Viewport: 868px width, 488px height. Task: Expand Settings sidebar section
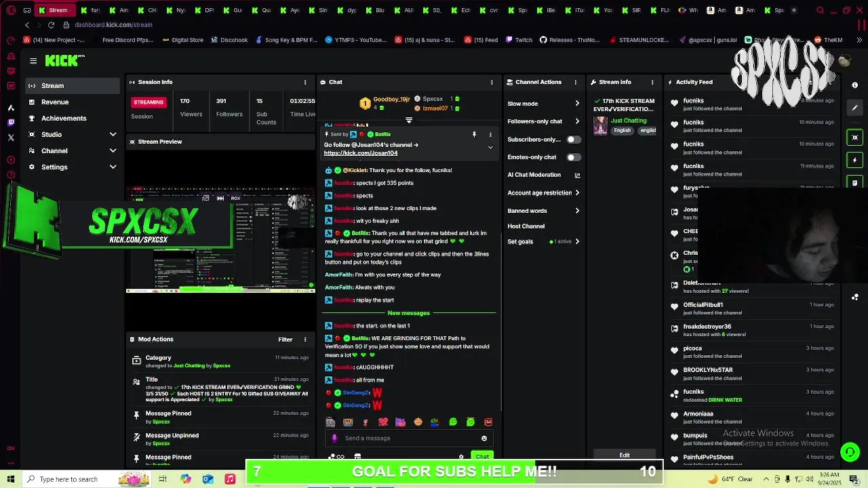pos(113,167)
